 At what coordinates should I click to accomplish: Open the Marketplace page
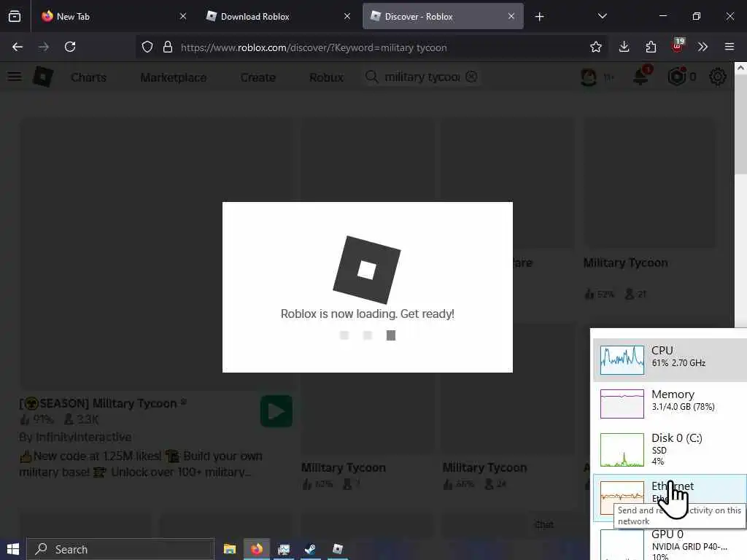coord(174,77)
